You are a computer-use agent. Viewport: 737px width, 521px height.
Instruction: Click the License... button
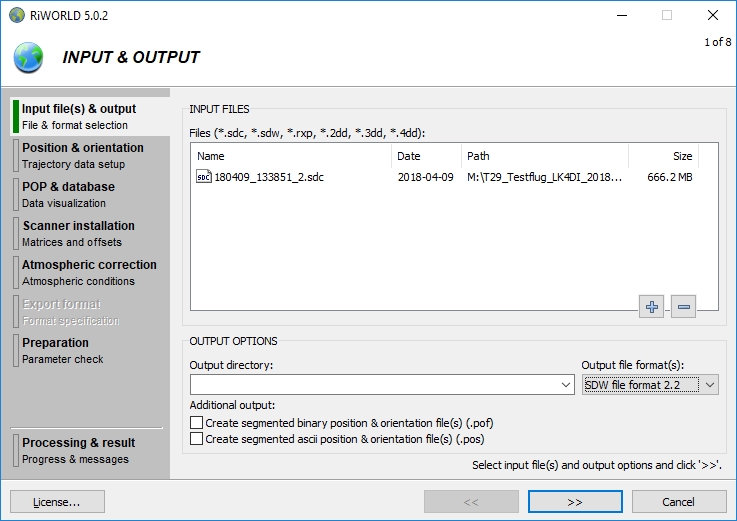(57, 502)
